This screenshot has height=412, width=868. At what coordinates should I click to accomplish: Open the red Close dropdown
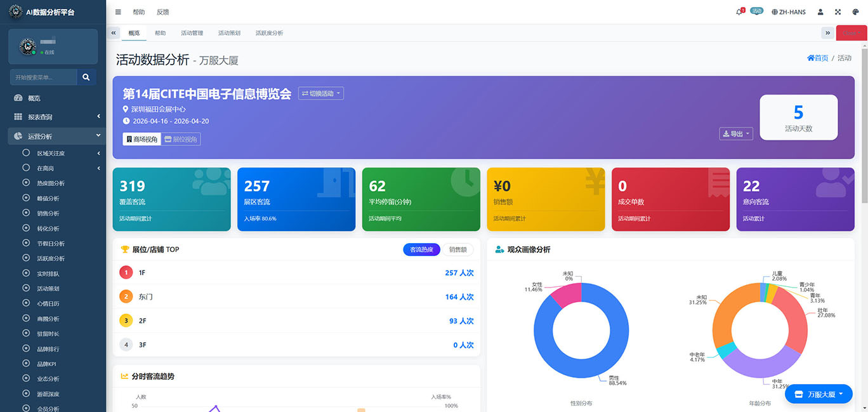[x=852, y=33]
